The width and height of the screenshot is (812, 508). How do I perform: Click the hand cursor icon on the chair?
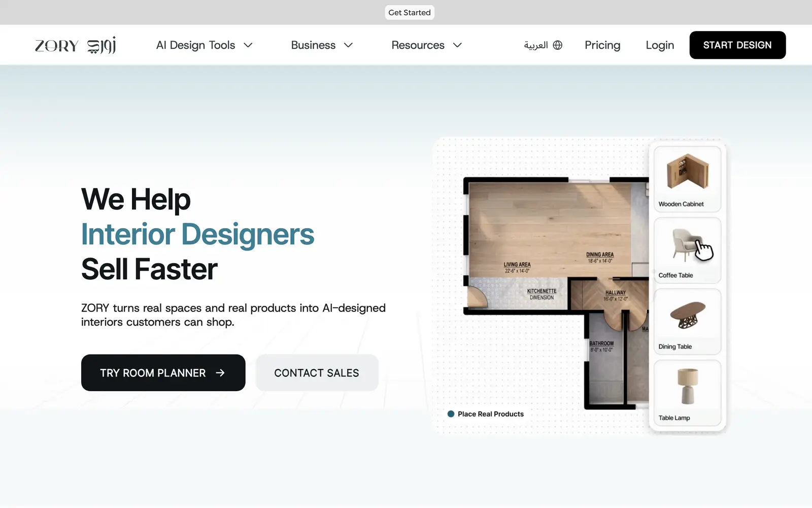(703, 250)
